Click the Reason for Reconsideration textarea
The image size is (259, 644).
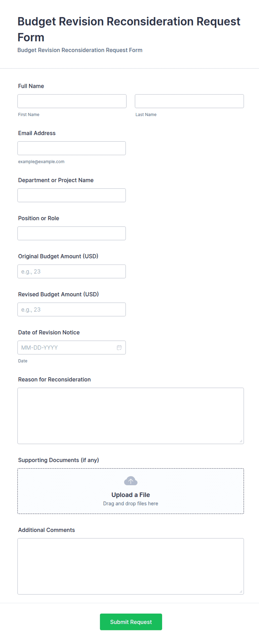pyautogui.click(x=131, y=416)
